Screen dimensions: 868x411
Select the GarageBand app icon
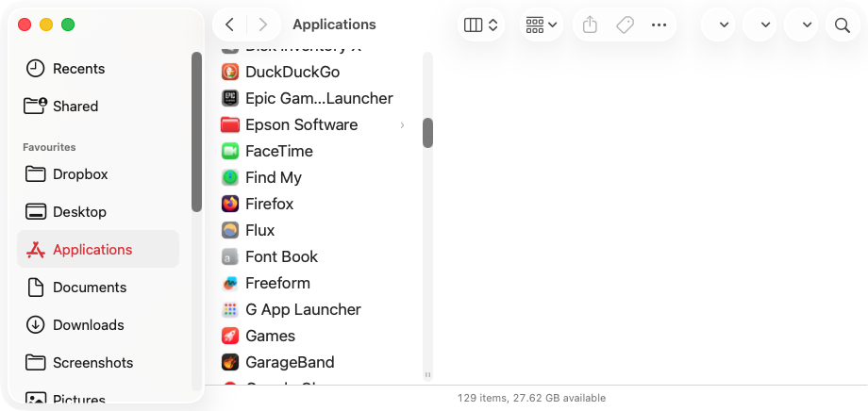point(229,362)
